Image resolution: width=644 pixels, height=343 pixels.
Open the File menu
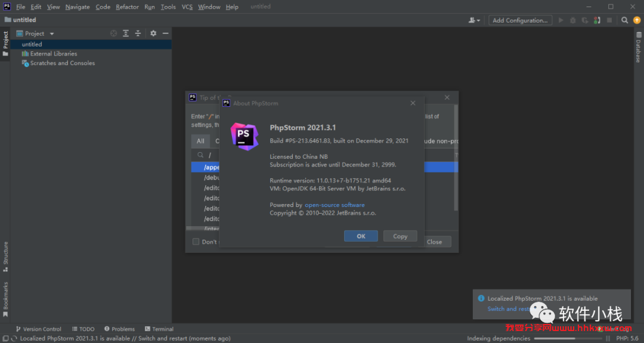pyautogui.click(x=20, y=7)
